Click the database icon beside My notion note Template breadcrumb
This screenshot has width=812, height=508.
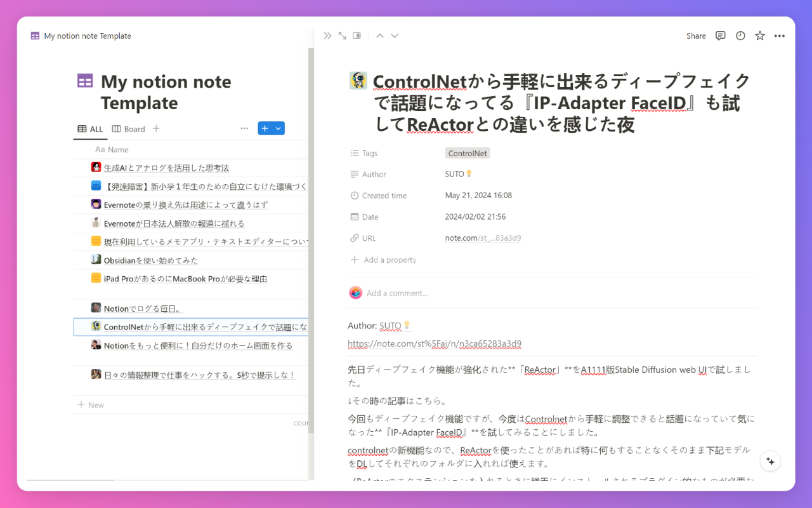(x=35, y=36)
